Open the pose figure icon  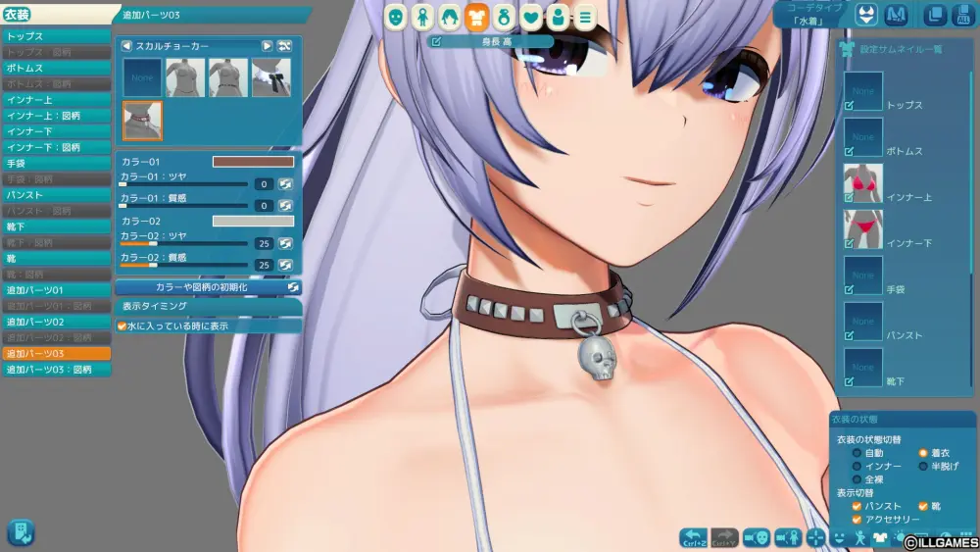pos(860,538)
